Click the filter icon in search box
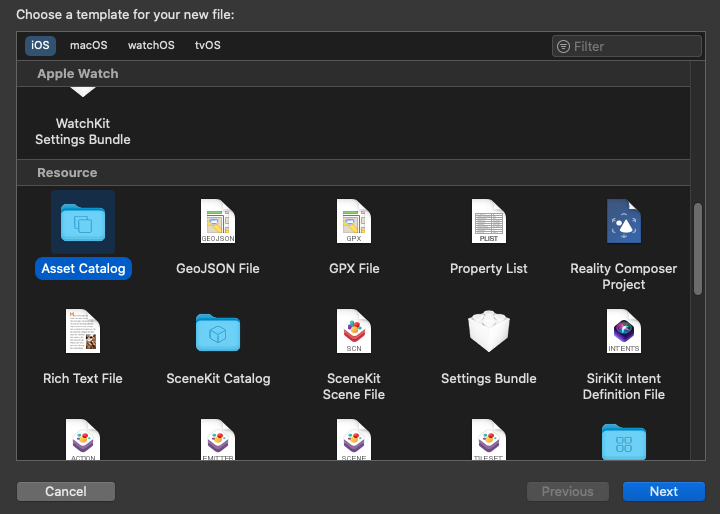720x514 pixels. [x=563, y=46]
